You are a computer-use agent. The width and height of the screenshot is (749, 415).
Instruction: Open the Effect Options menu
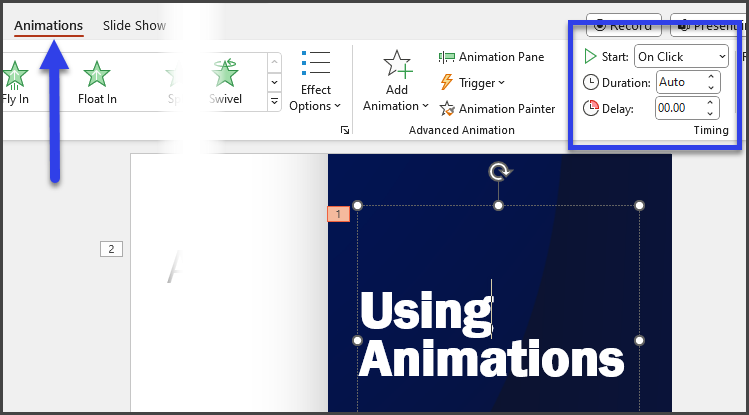click(x=315, y=81)
